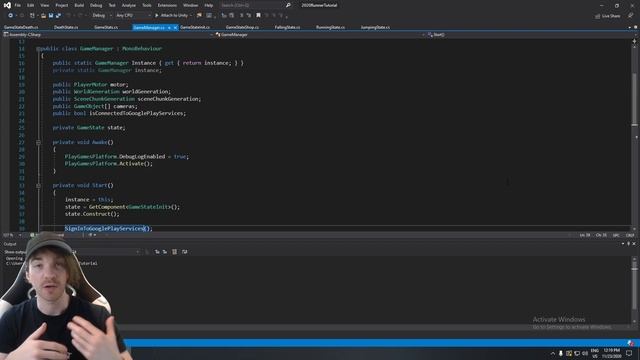Open the Debug menu

click(x=96, y=5)
